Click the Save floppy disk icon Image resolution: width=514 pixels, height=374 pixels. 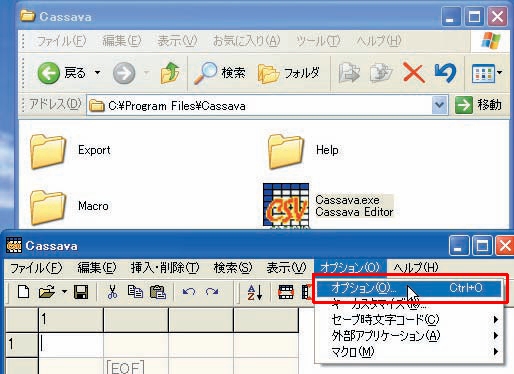(x=81, y=292)
